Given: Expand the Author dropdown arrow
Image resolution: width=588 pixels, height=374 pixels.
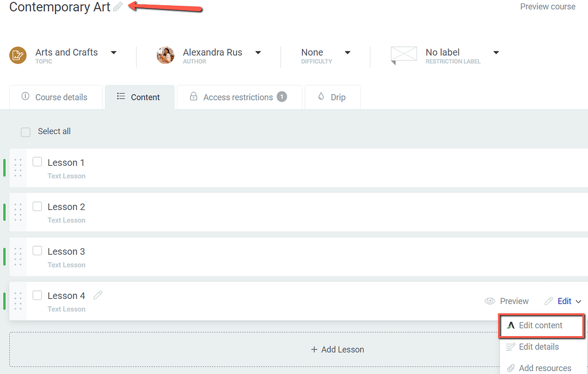Looking at the screenshot, I should [x=258, y=52].
